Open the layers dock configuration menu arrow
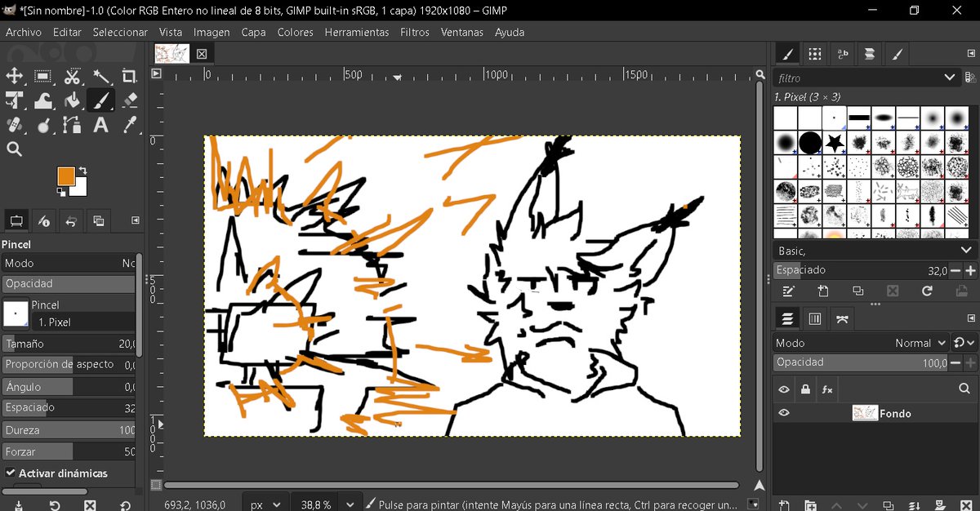The image size is (980, 511). click(971, 318)
